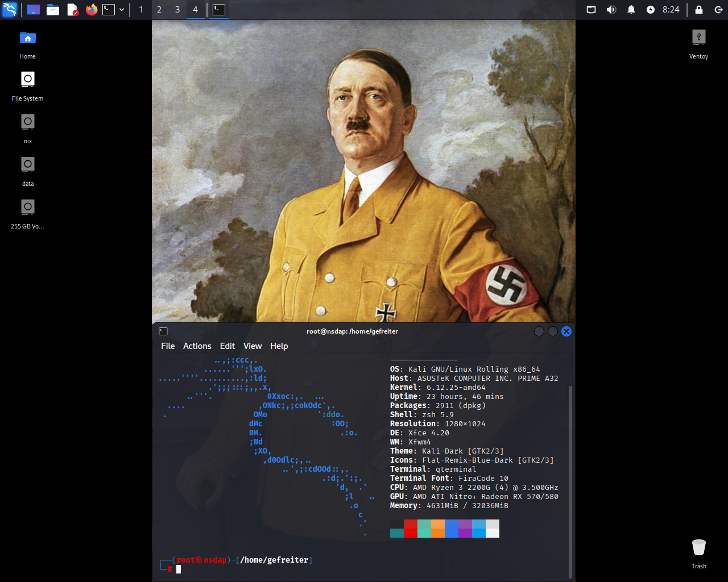Open the Help menu in qterminal

click(279, 346)
